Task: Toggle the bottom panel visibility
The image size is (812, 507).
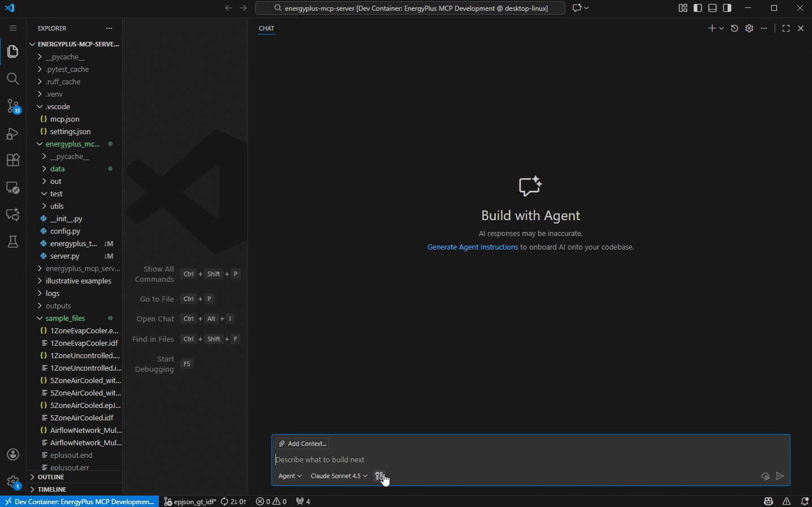Action: (712, 8)
